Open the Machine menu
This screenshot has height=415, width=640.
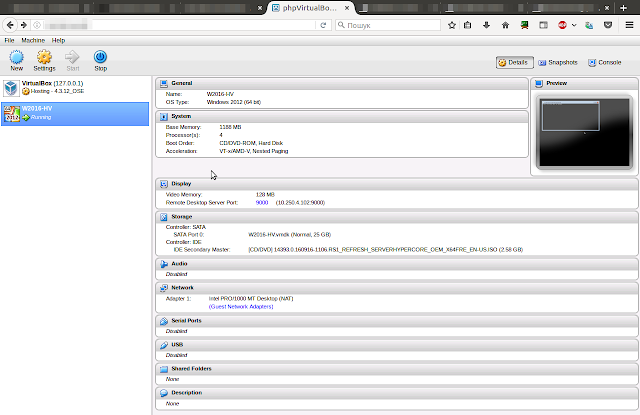pyautogui.click(x=33, y=40)
